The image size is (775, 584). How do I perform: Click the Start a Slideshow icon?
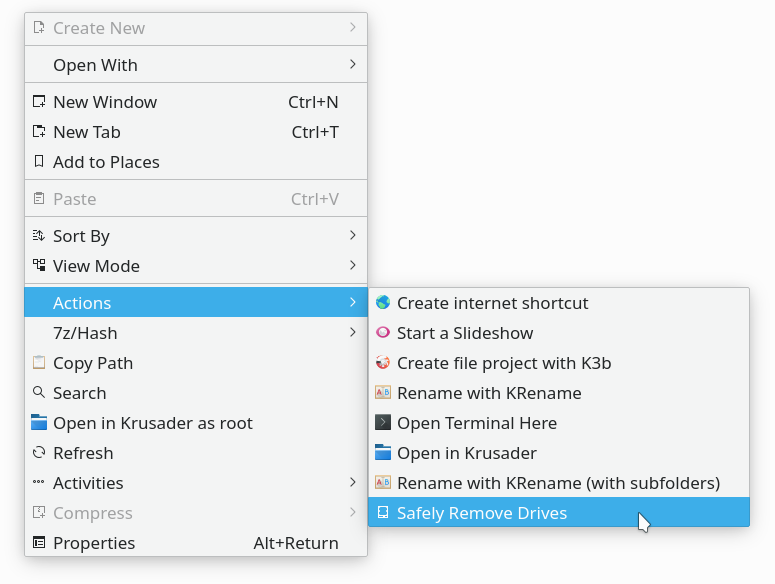point(383,333)
